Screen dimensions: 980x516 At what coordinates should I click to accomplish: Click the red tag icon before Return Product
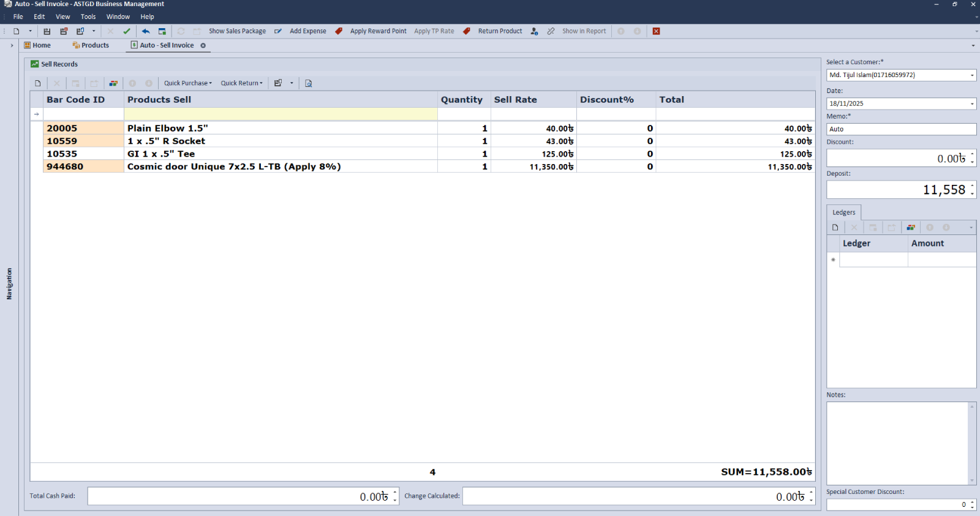point(467,31)
